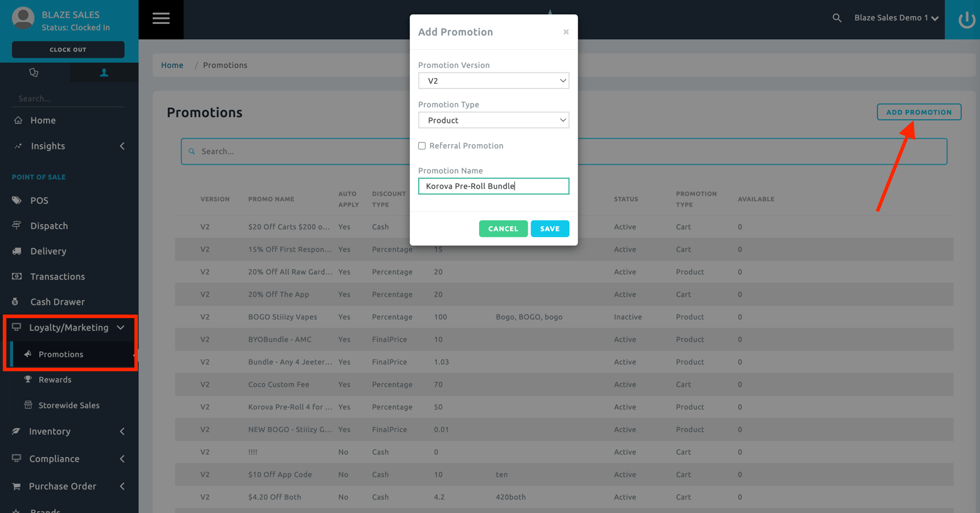Open the Promotion Version dropdown

coord(493,80)
